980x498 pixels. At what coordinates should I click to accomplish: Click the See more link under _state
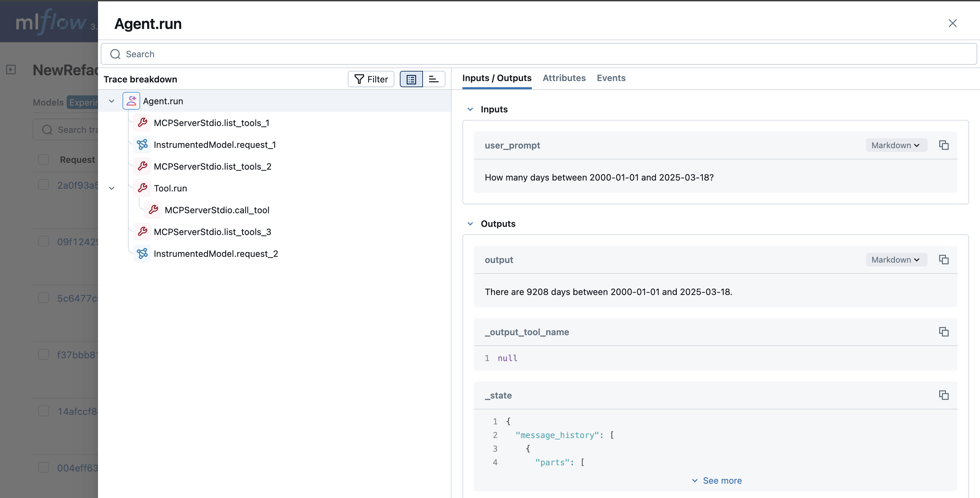pos(717,481)
